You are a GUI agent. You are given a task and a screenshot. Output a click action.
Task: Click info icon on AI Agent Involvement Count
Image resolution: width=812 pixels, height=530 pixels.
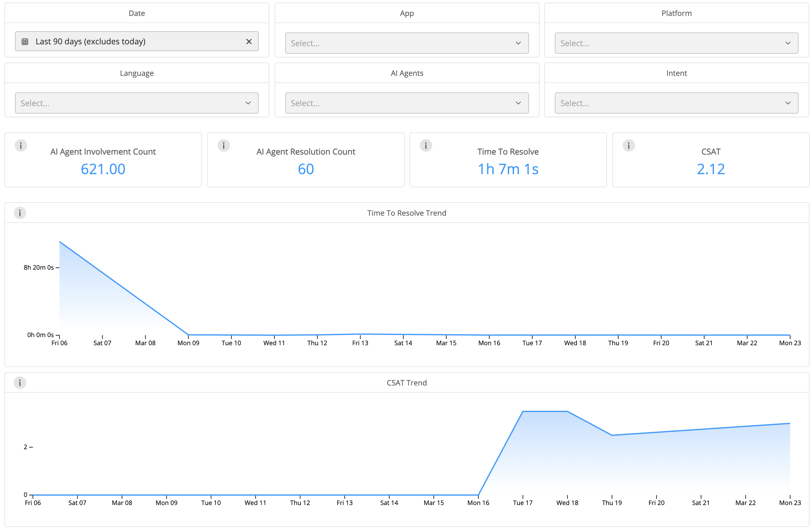(21, 146)
